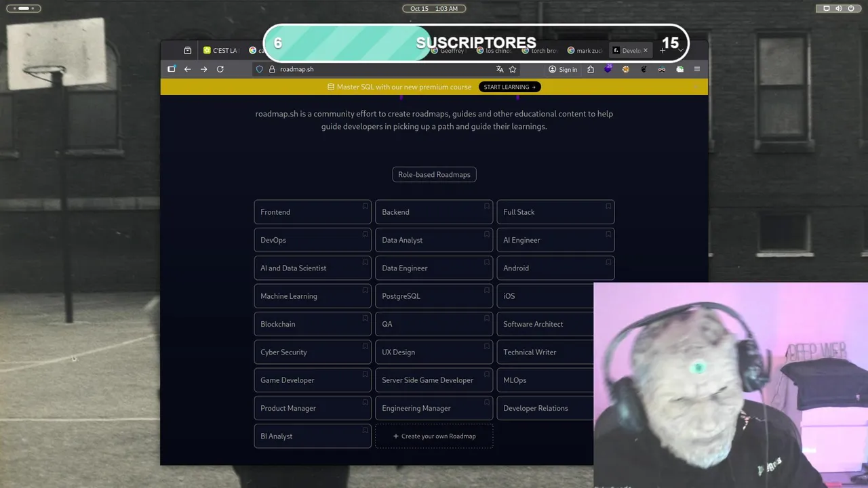Viewport: 868px width, 488px height.
Task: Open the Oct 15 clock menu
Action: pyautogui.click(x=434, y=8)
